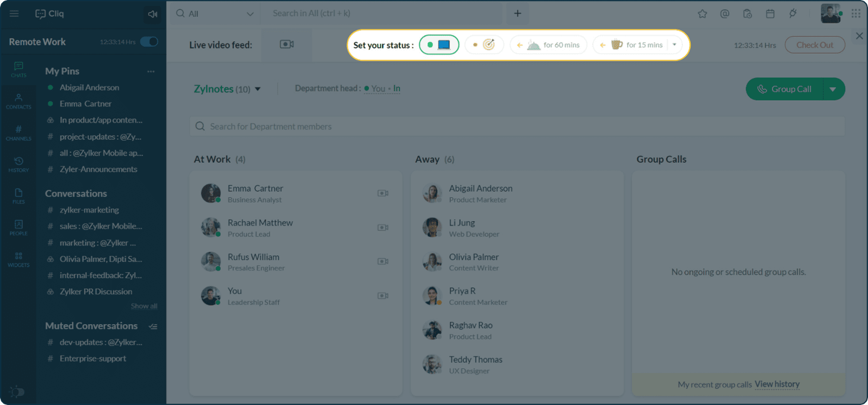The height and width of the screenshot is (405, 868).
Task: Open the apps grid icon
Action: [856, 14]
